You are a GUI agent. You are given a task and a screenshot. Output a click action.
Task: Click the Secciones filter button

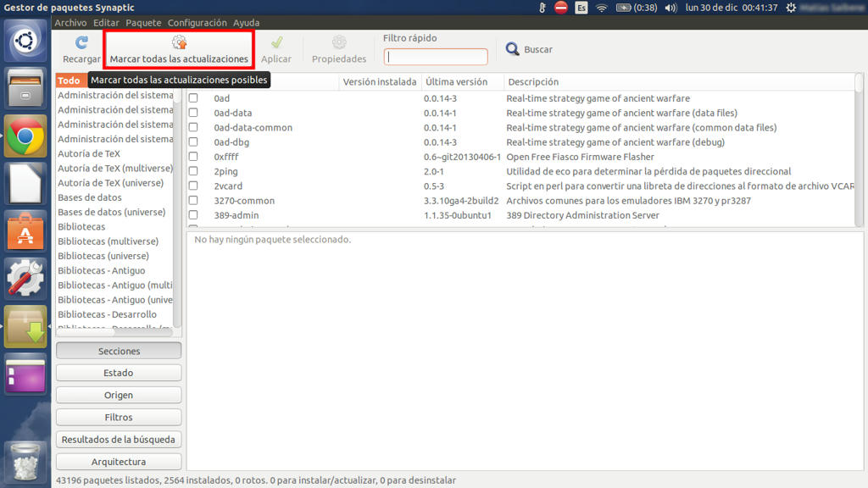[119, 351]
